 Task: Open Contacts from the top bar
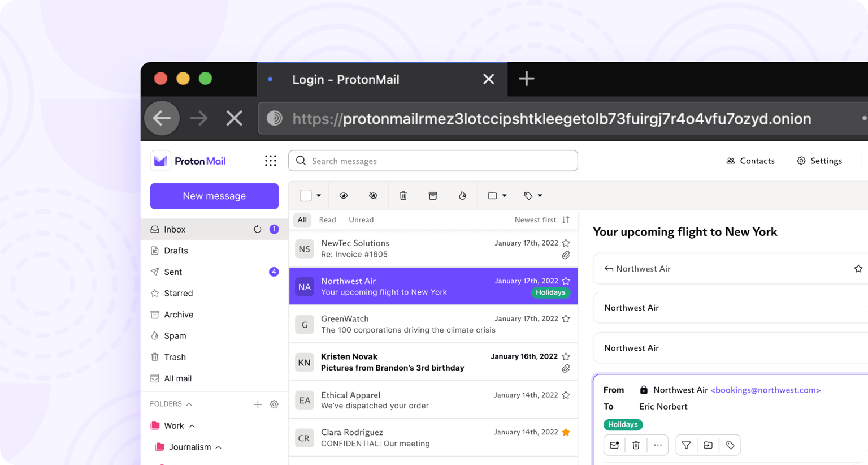click(750, 161)
